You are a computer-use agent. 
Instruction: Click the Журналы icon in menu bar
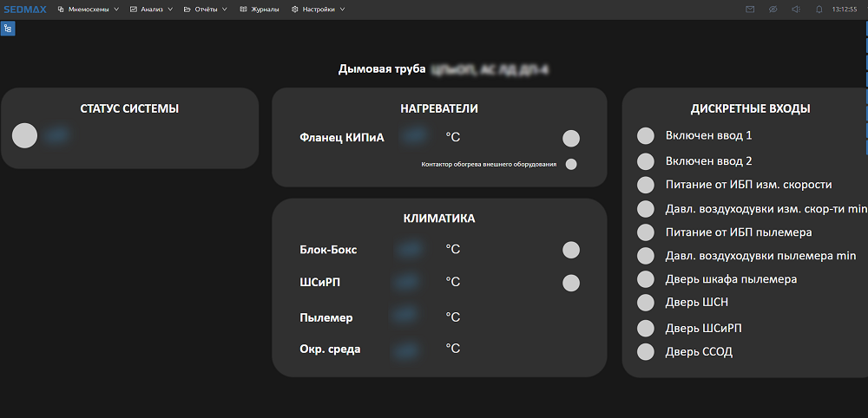244,10
